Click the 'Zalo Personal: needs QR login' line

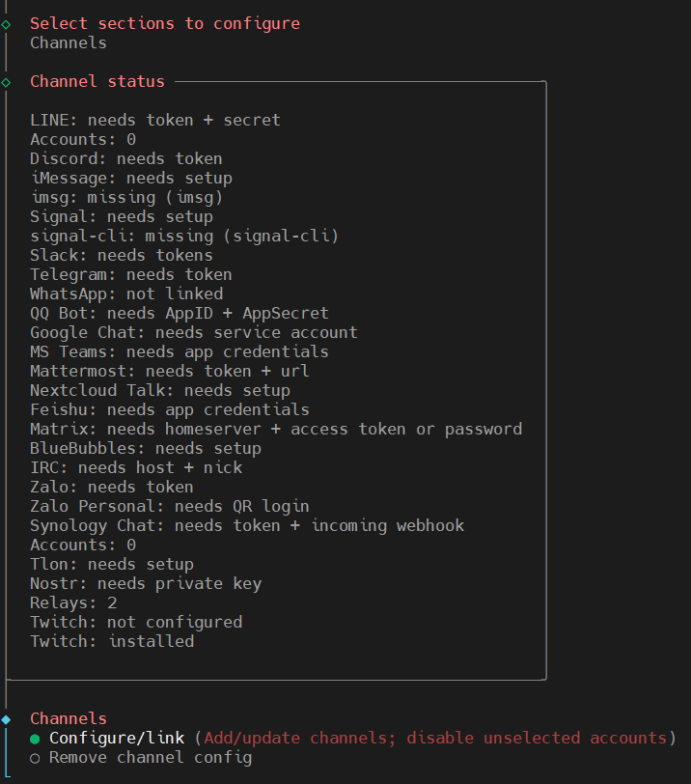[x=170, y=507]
